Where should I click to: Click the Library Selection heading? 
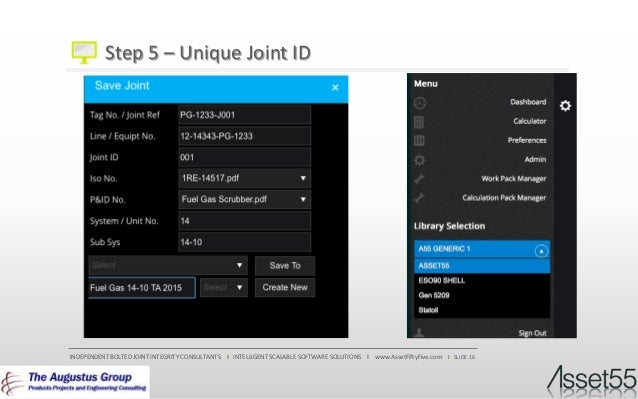point(449,226)
